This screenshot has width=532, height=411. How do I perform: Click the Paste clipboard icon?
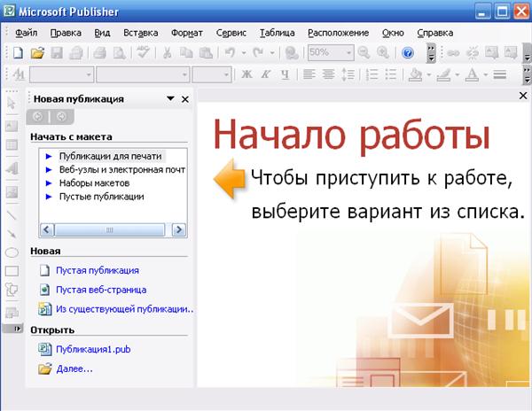click(x=206, y=53)
